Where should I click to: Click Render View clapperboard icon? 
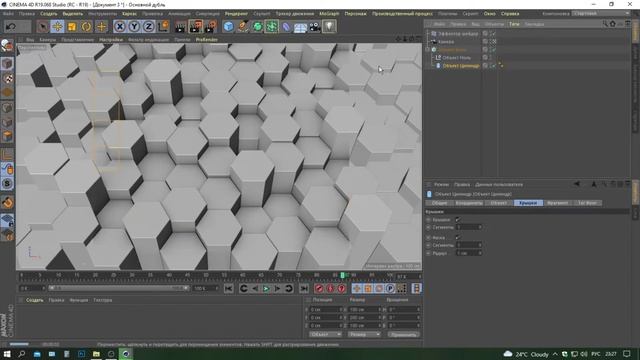[180, 27]
